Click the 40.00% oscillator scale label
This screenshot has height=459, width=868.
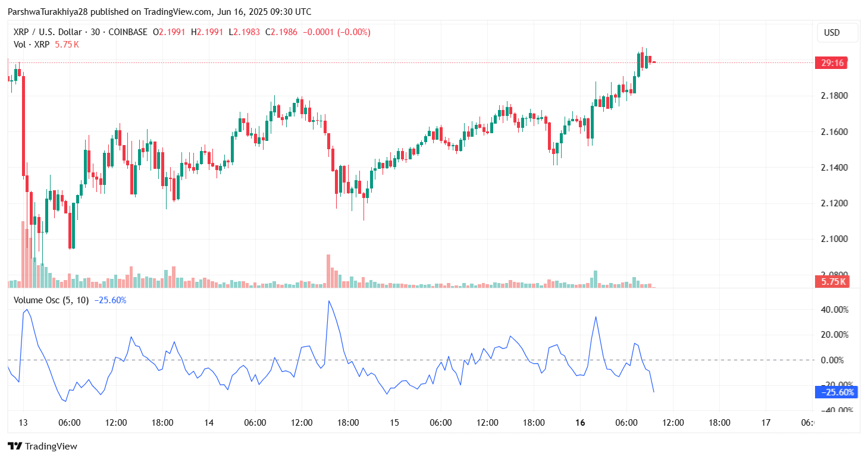pos(836,310)
